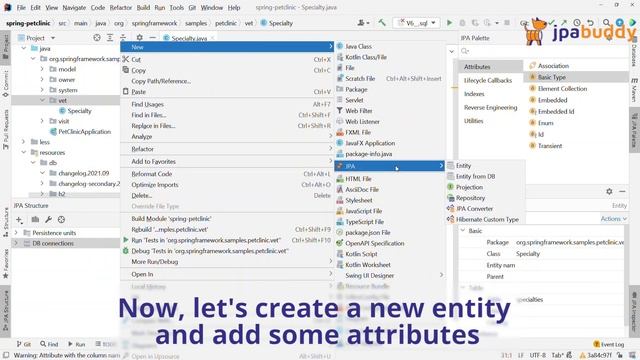Expand the owner package folder
Screen dimensions: 640x360
coord(42,80)
